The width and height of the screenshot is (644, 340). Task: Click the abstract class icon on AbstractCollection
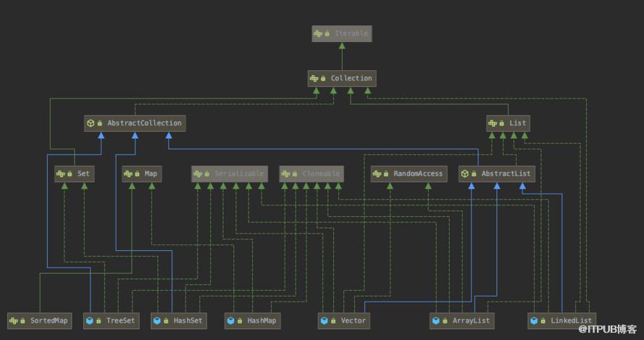tap(91, 123)
